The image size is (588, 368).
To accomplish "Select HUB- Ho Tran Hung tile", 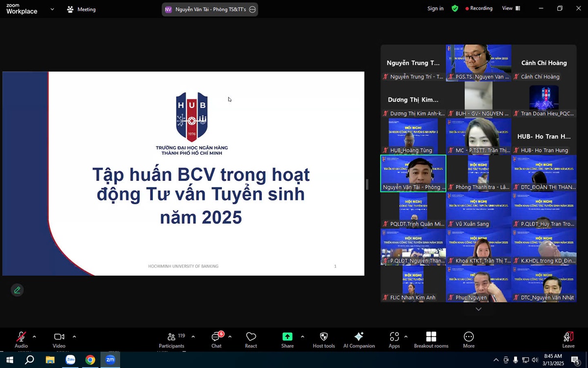I will [544, 136].
